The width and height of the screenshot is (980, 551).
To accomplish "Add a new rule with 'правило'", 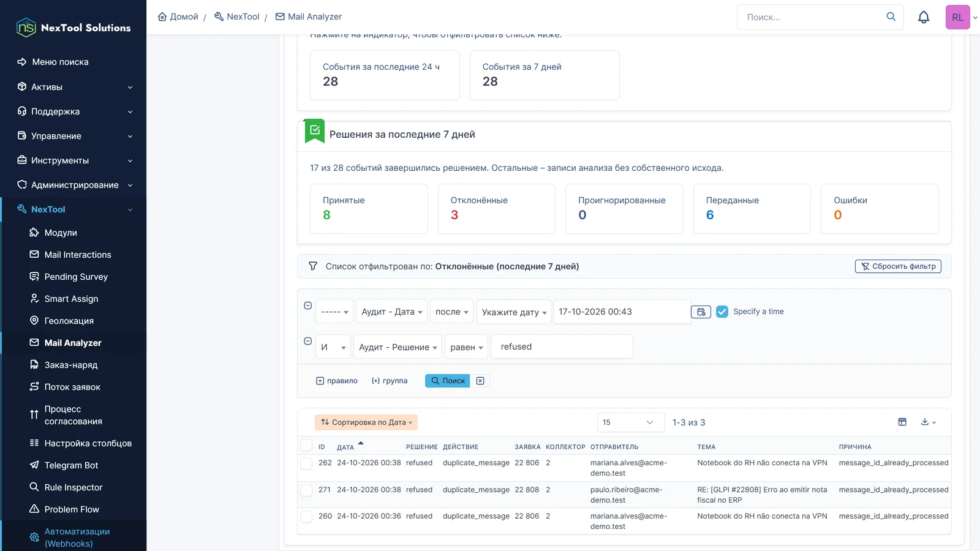I will tap(336, 381).
